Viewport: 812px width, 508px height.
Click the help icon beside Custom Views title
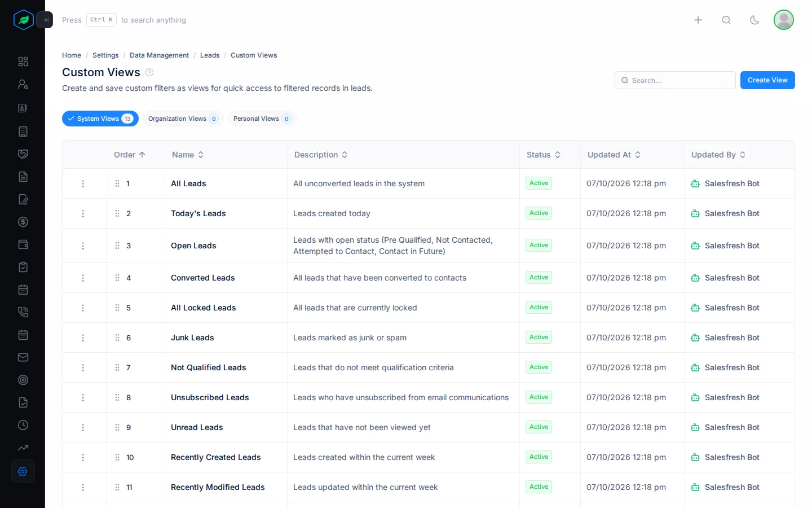pos(149,72)
